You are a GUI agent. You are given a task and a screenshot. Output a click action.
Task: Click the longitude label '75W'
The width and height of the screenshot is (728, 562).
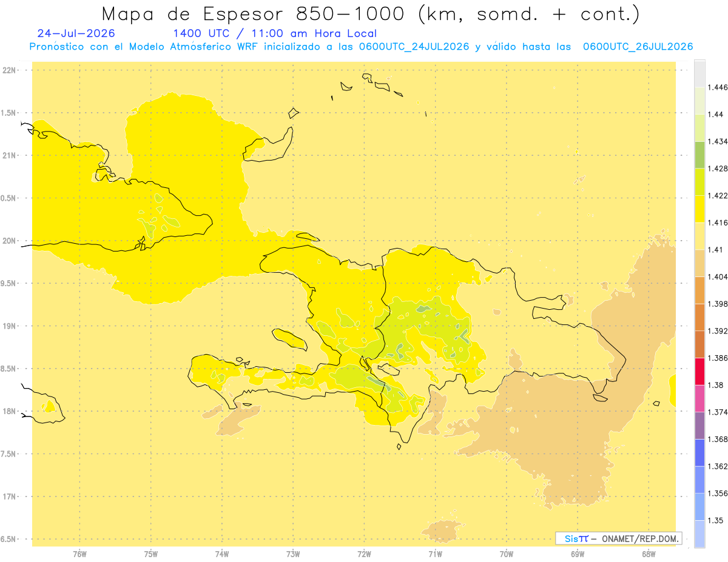(x=151, y=554)
